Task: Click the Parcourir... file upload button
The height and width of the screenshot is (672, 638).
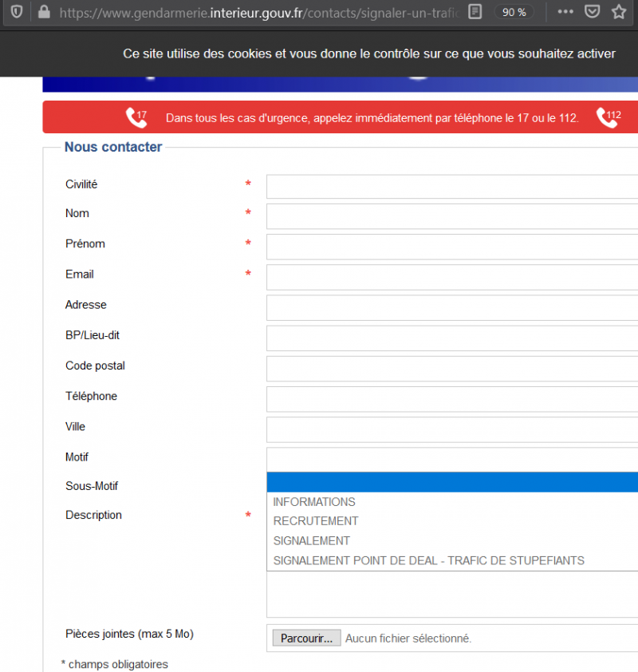Action: pos(306,638)
